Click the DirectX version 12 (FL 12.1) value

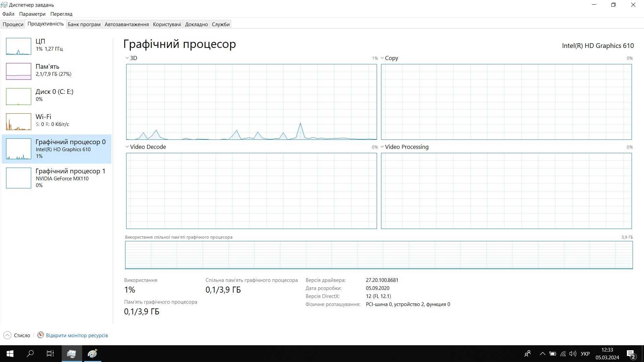[378, 296]
